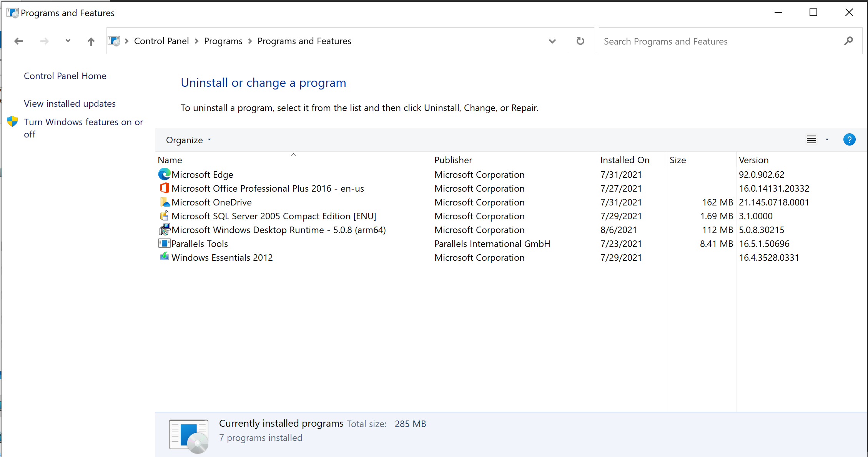
Task: Expand the view options dropdown arrow
Action: click(827, 140)
